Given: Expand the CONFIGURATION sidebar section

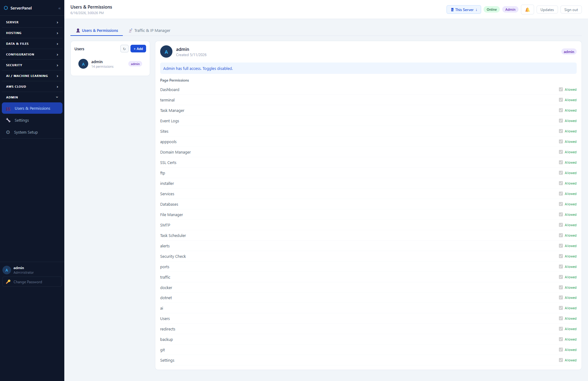Looking at the screenshot, I should pyautogui.click(x=32, y=54).
